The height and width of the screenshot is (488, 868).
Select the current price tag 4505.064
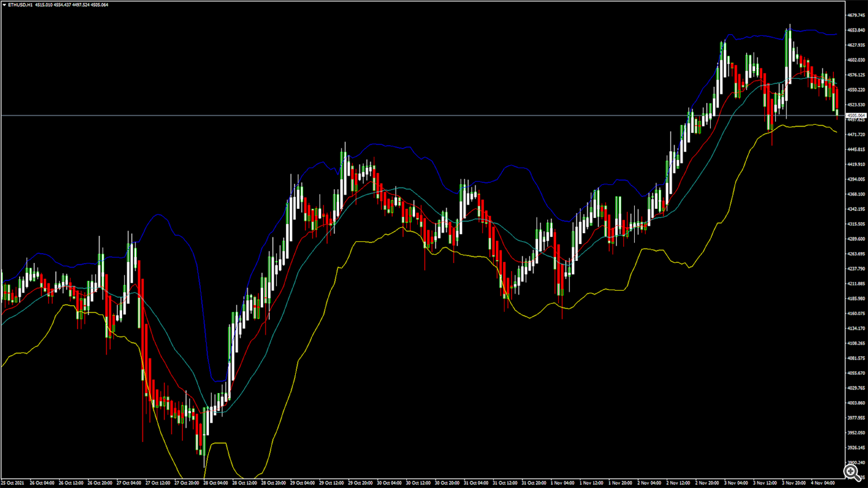[856, 116]
